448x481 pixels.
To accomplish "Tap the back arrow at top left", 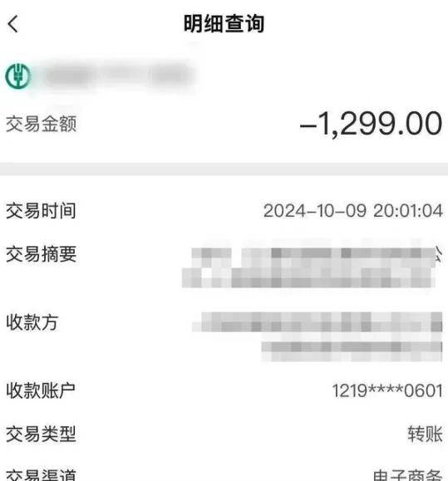I will click(x=13, y=24).
